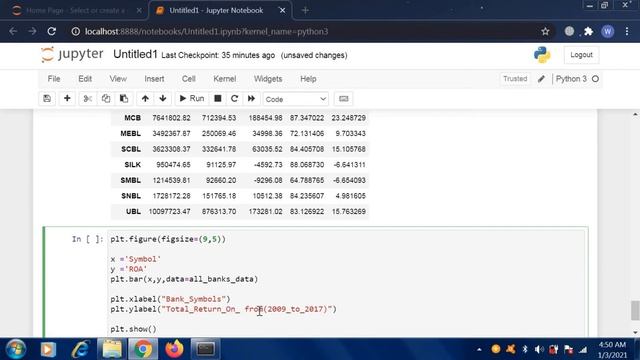The width and height of the screenshot is (640, 360).
Task: Open the File menu
Action: tap(54, 79)
